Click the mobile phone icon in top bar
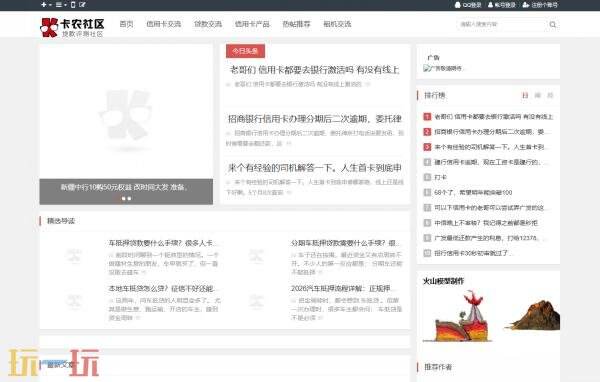Screen dimensions: 600x382 tap(73, 5)
